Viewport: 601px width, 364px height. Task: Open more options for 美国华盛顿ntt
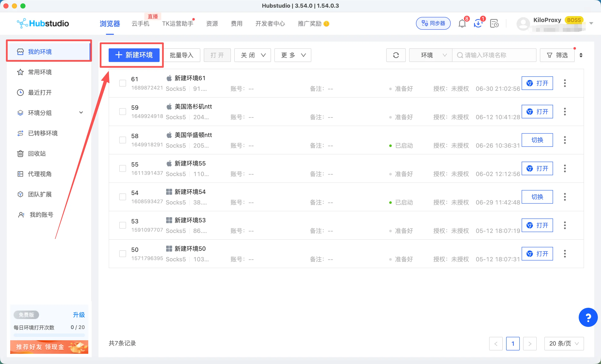[x=565, y=140]
